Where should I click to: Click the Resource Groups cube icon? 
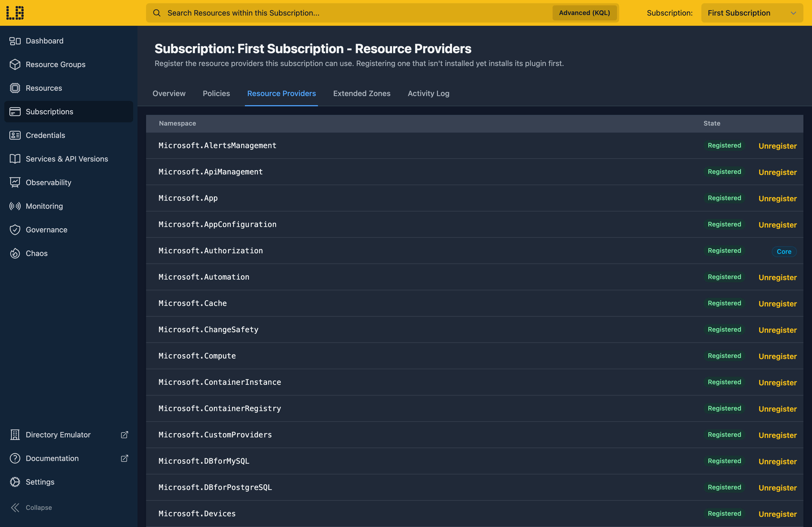point(15,64)
